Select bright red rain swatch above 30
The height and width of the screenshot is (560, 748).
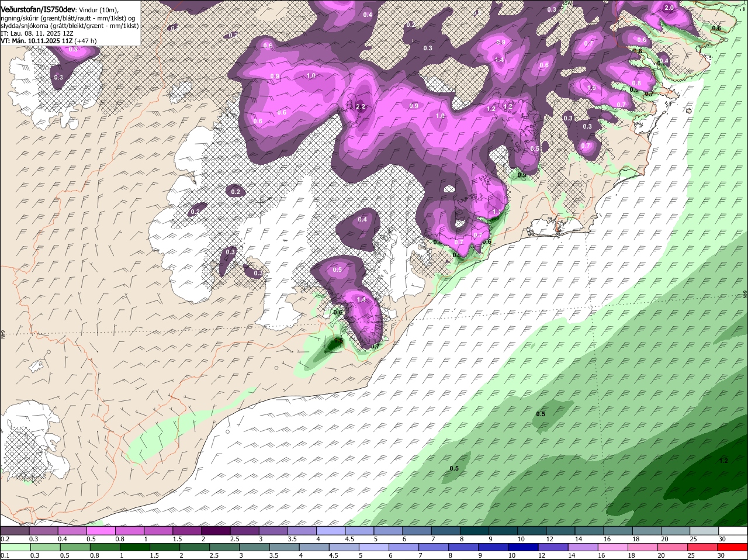732,547
